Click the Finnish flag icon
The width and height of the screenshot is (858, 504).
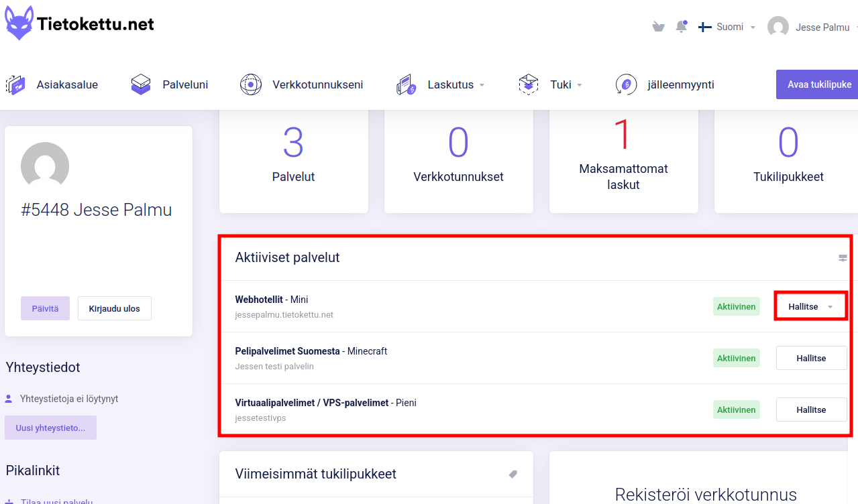point(705,27)
